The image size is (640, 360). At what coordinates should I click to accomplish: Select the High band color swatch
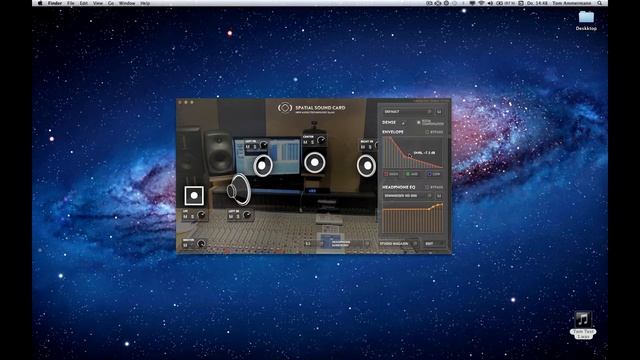coord(386,174)
